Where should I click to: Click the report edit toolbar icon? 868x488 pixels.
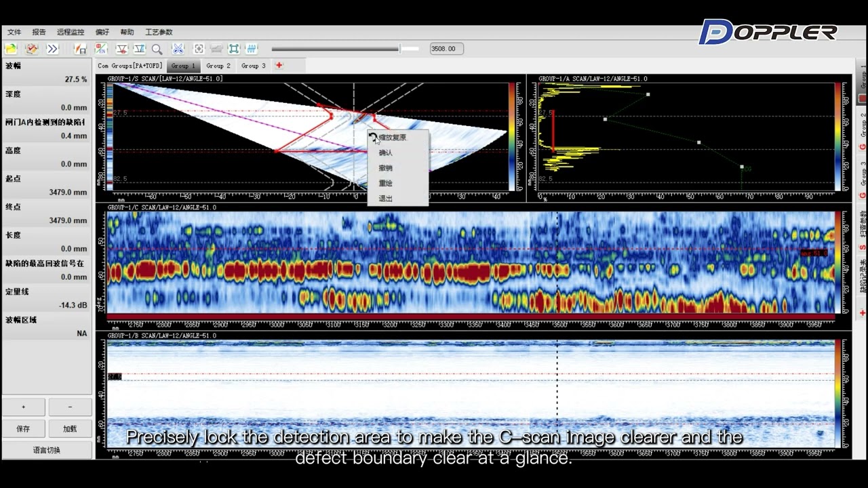(x=32, y=49)
